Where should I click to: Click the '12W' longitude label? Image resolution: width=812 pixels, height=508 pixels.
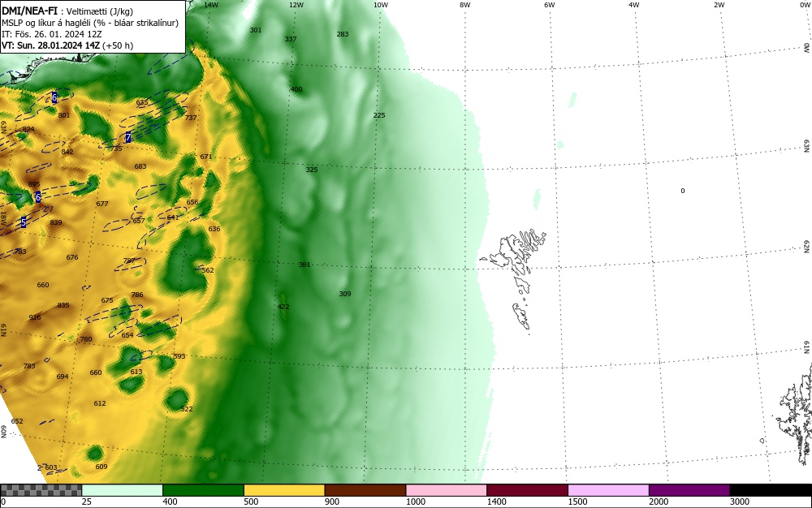296,5
